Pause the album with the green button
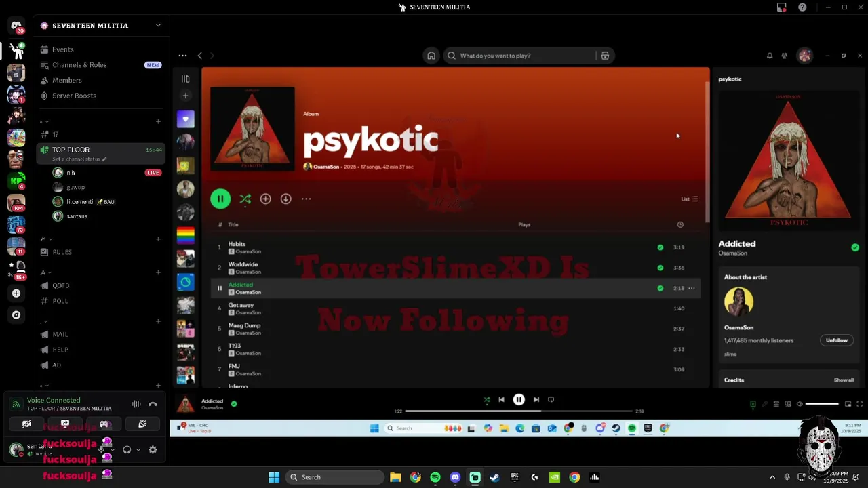The height and width of the screenshot is (488, 868). pos(220,199)
